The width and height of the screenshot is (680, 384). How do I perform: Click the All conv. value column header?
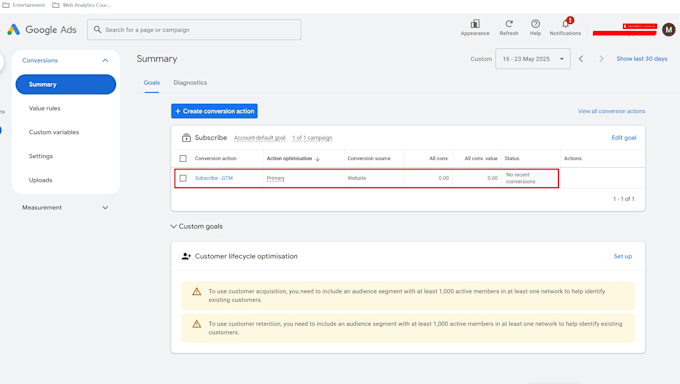coord(481,159)
